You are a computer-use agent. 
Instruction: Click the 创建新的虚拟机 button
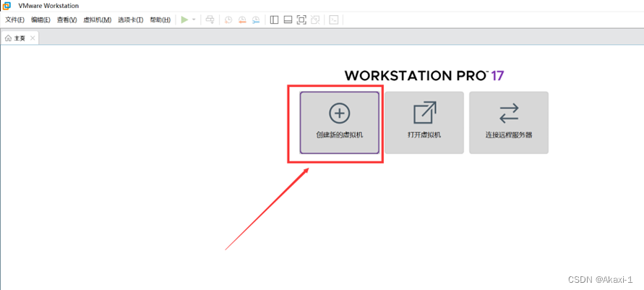pyautogui.click(x=339, y=122)
